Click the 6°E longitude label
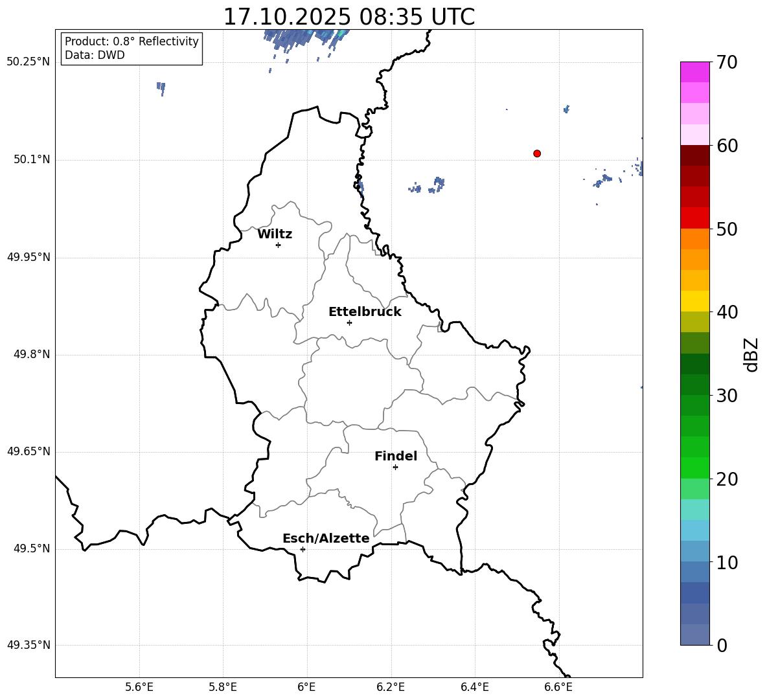 [x=306, y=687]
